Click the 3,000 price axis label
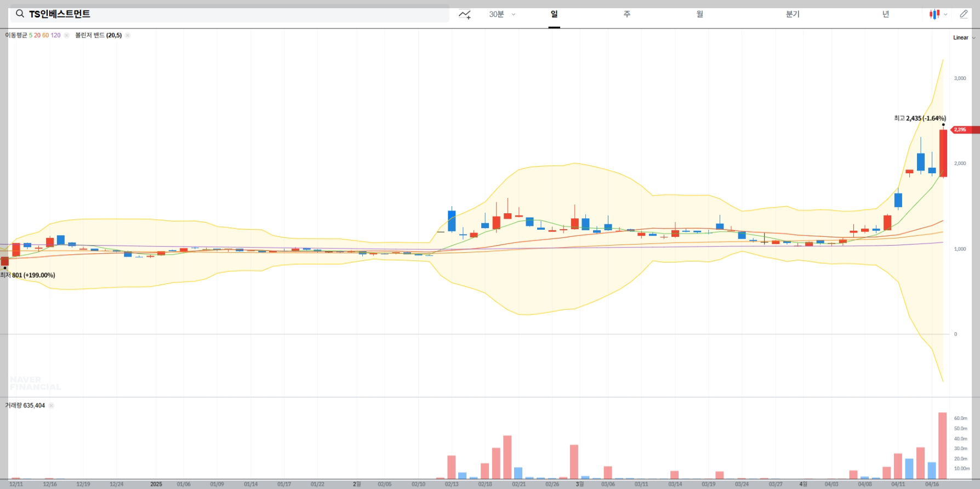This screenshot has width=980, height=489. tap(960, 78)
